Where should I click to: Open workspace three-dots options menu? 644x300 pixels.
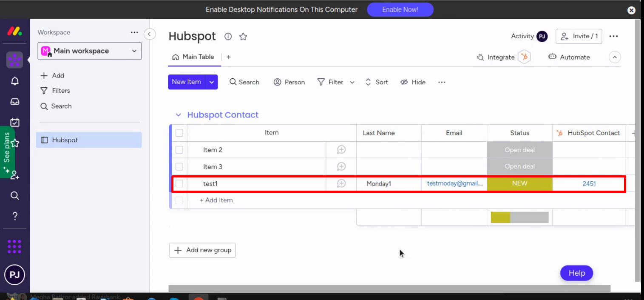pos(134,32)
